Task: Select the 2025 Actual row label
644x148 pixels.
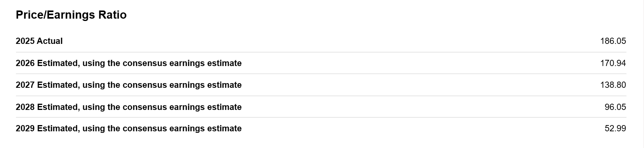Action: (39, 41)
